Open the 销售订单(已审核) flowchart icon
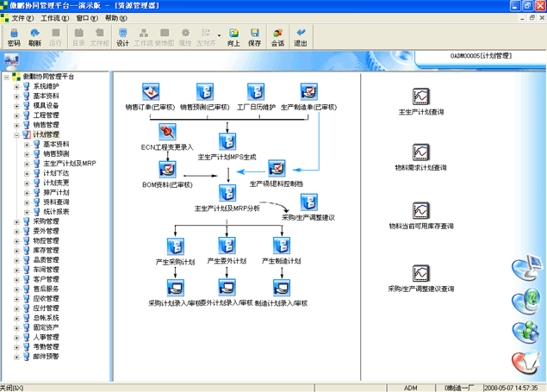Screen dimensions: 547x392 tap(151, 93)
